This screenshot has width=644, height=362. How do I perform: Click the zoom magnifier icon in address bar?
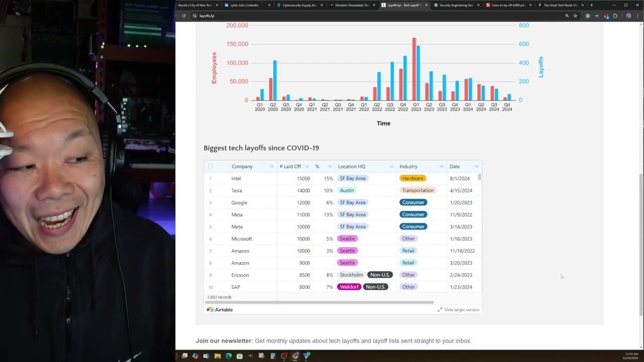[x=567, y=16]
